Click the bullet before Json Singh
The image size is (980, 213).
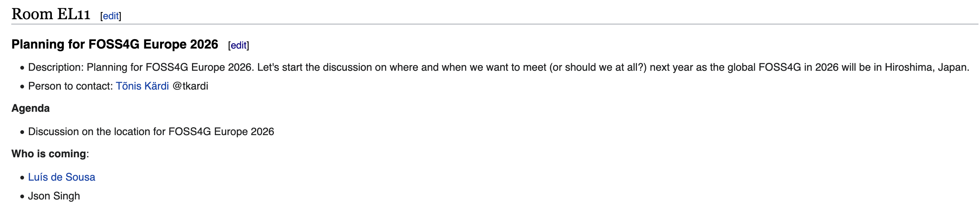tap(22, 197)
